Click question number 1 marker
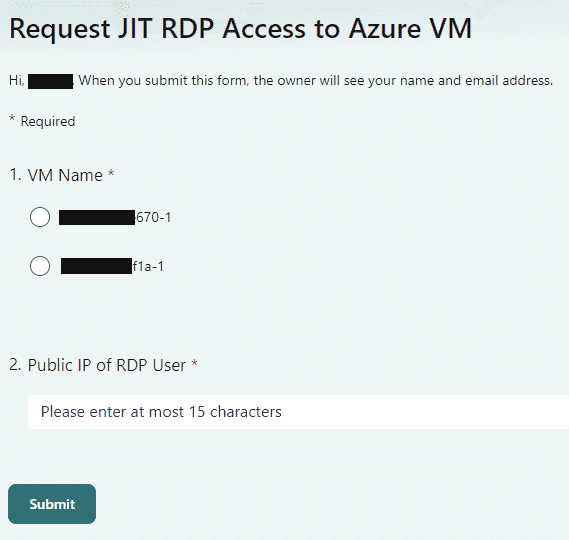The image size is (569, 540). click(x=16, y=175)
